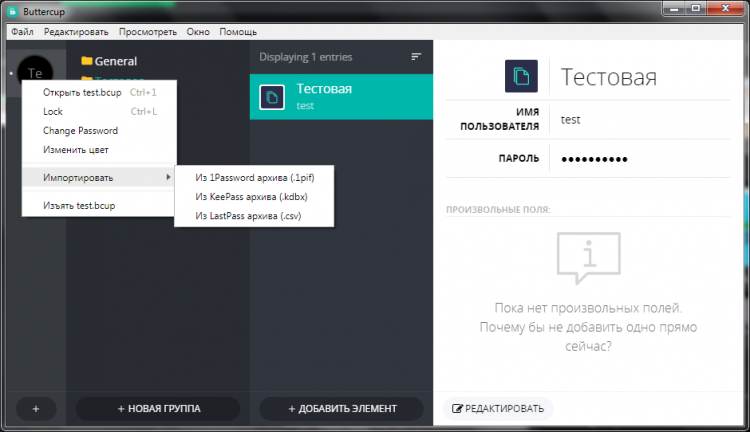Click the username value test
The height and width of the screenshot is (432, 750).
pyautogui.click(x=570, y=120)
